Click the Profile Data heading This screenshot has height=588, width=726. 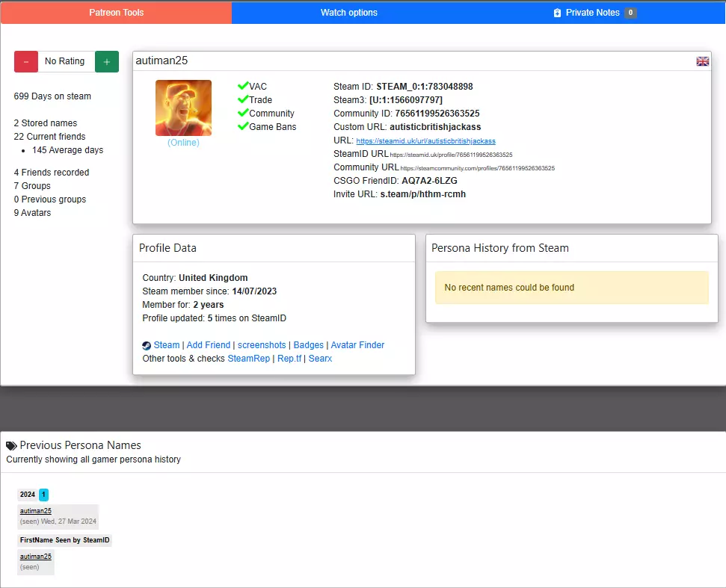tap(167, 248)
